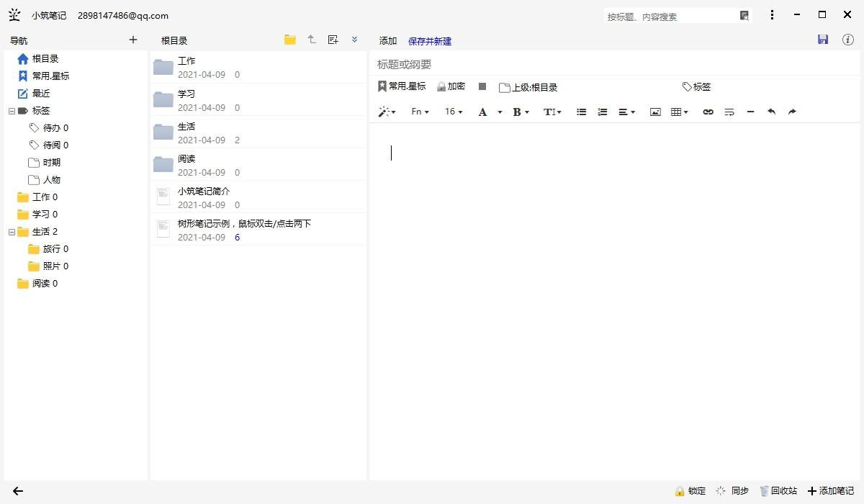Apply font color with the A icon
864x504 pixels.
(x=482, y=112)
